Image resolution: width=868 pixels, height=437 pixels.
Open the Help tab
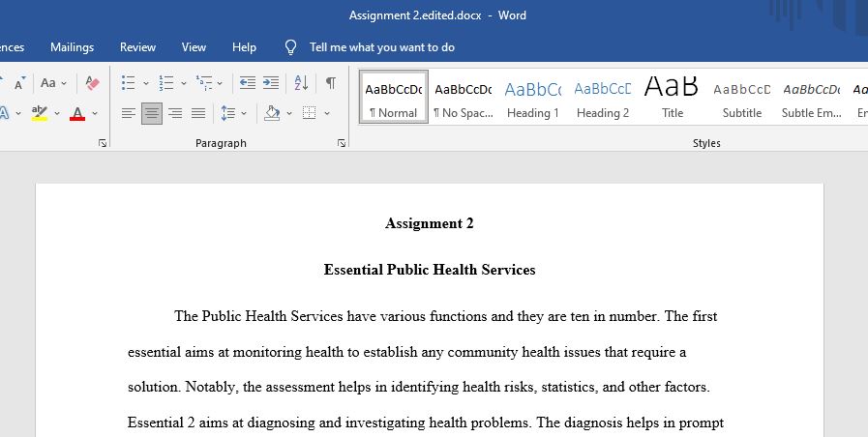[244, 47]
